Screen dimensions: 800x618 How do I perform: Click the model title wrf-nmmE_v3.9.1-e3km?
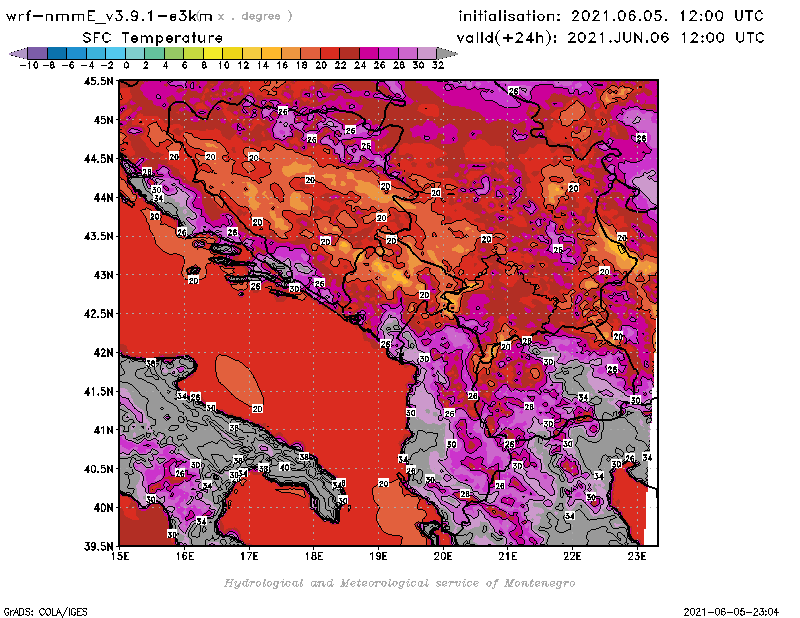pyautogui.click(x=109, y=16)
